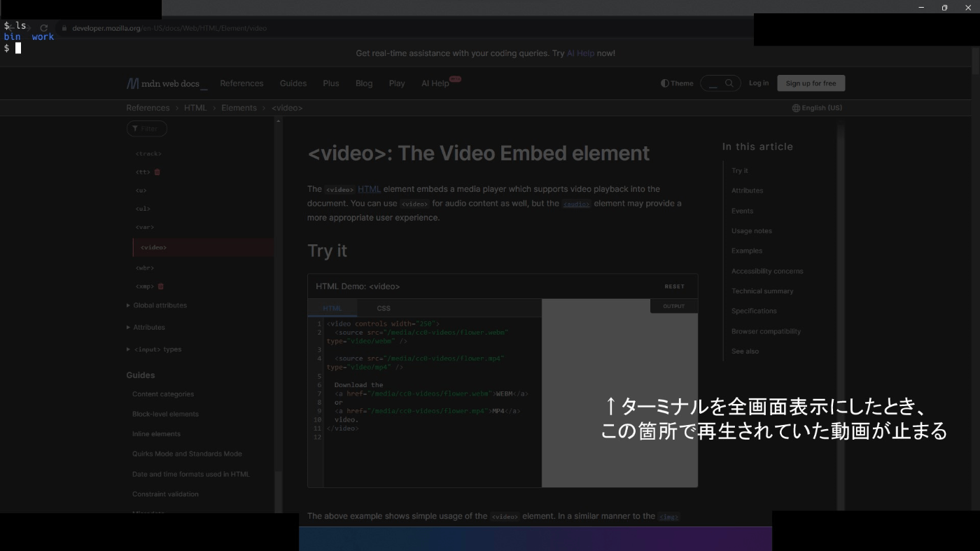This screenshot has width=980, height=551.
Task: Open Blog in the top navigation
Action: (x=364, y=83)
